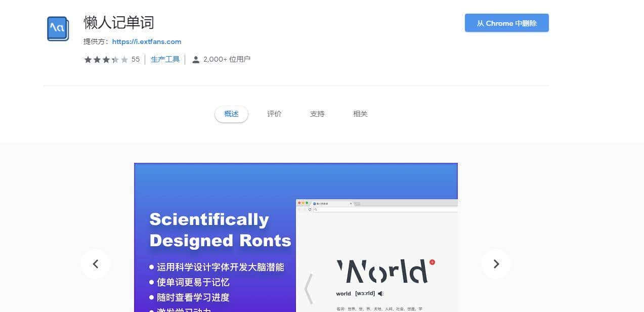Go back a slide with the left arrow
The width and height of the screenshot is (644, 312).
[96, 263]
